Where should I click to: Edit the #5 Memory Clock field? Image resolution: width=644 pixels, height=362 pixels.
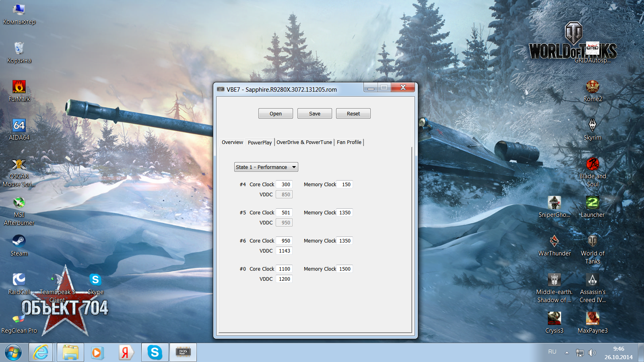pos(345,213)
